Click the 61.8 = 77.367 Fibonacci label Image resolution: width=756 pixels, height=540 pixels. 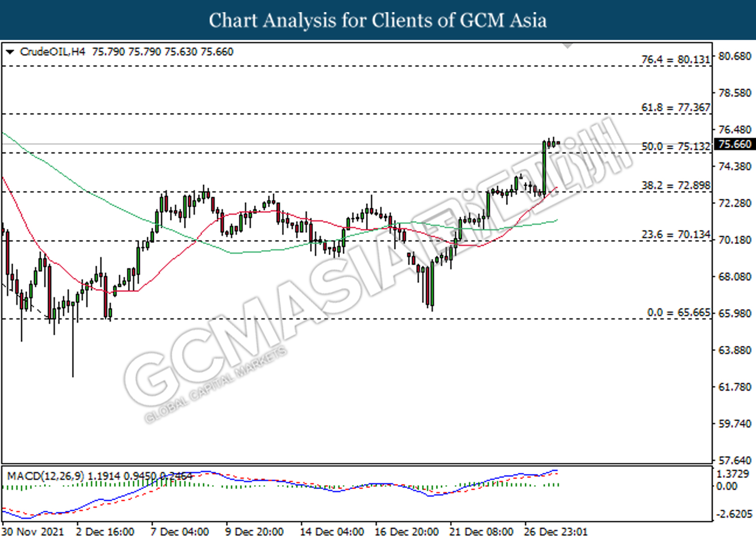pyautogui.click(x=675, y=107)
